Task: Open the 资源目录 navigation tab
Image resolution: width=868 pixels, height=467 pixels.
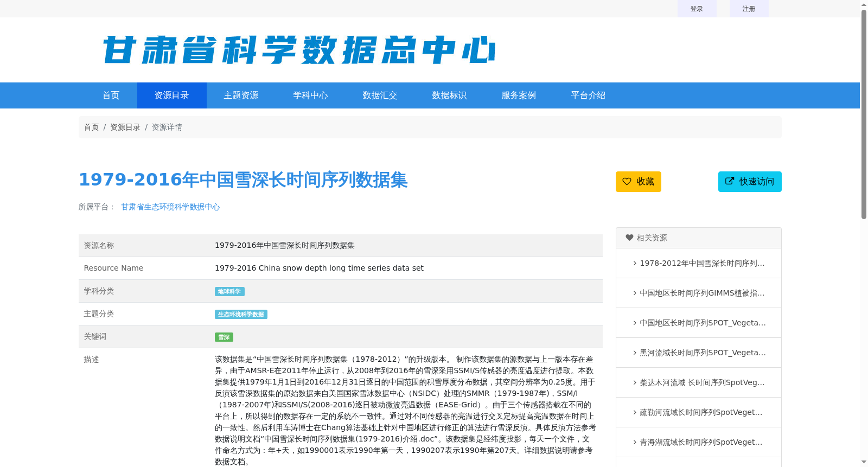Action: 171,95
